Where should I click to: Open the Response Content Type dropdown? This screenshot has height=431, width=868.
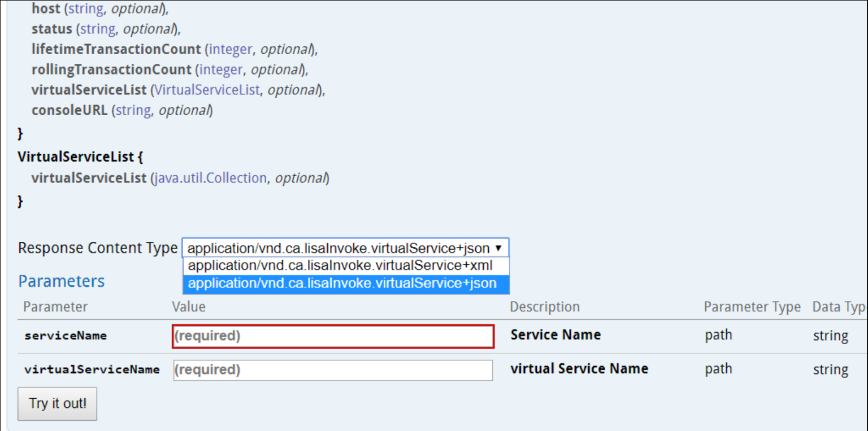coord(345,248)
